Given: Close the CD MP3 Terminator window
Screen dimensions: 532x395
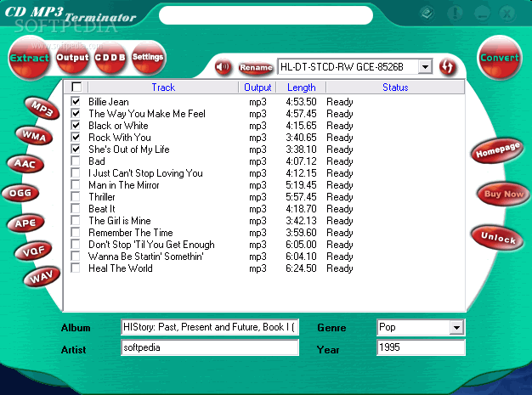Looking at the screenshot, I should click(507, 14).
